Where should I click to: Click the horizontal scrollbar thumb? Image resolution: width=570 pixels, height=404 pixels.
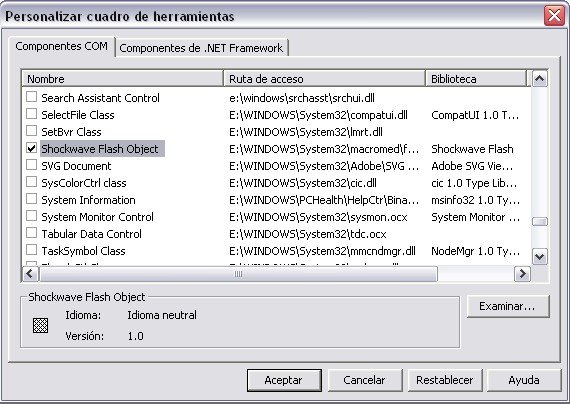pos(238,274)
